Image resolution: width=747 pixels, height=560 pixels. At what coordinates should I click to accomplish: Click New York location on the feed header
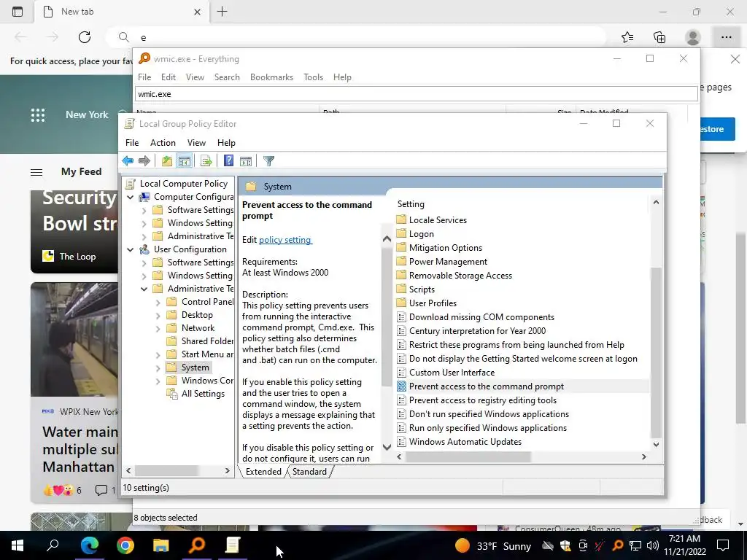click(87, 114)
